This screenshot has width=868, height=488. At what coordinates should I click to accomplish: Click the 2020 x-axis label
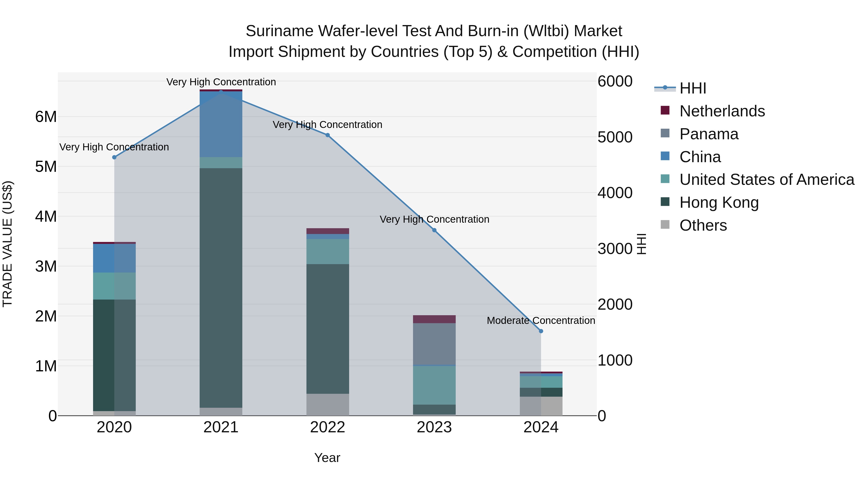click(x=114, y=427)
